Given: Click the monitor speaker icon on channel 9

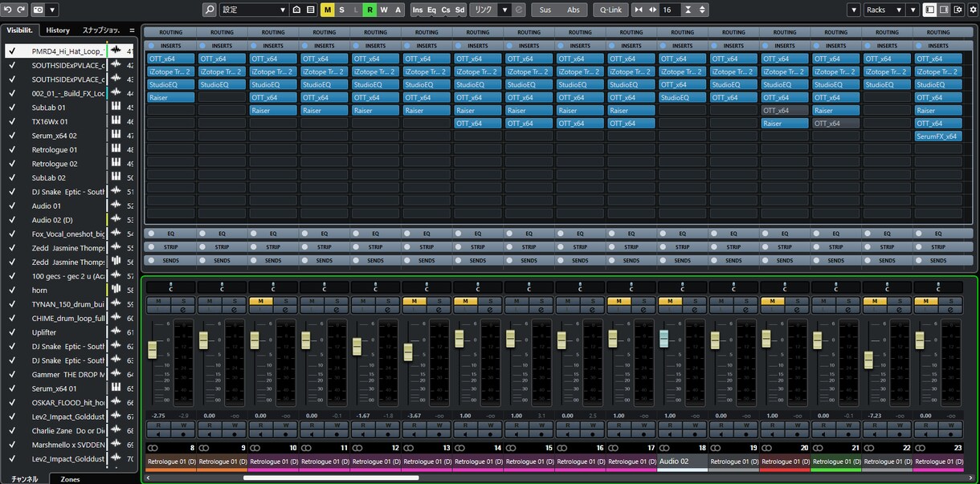Looking at the screenshot, I should [x=209, y=434].
